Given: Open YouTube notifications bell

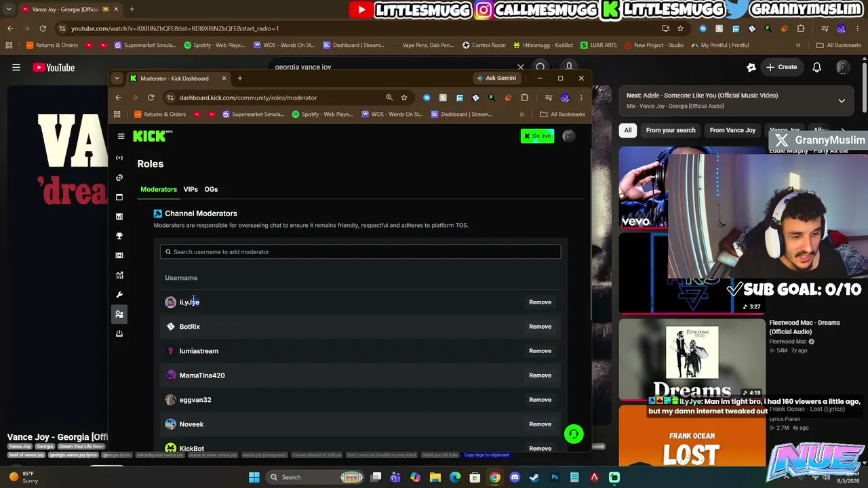Looking at the screenshot, I should 817,67.
